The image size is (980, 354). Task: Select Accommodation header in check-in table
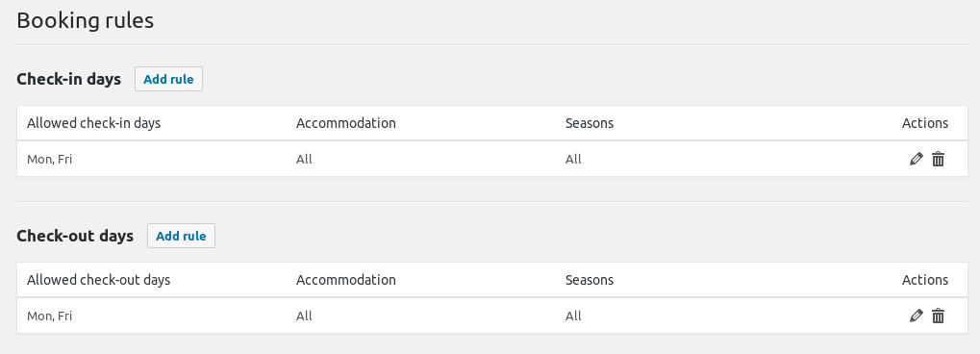[x=345, y=123]
